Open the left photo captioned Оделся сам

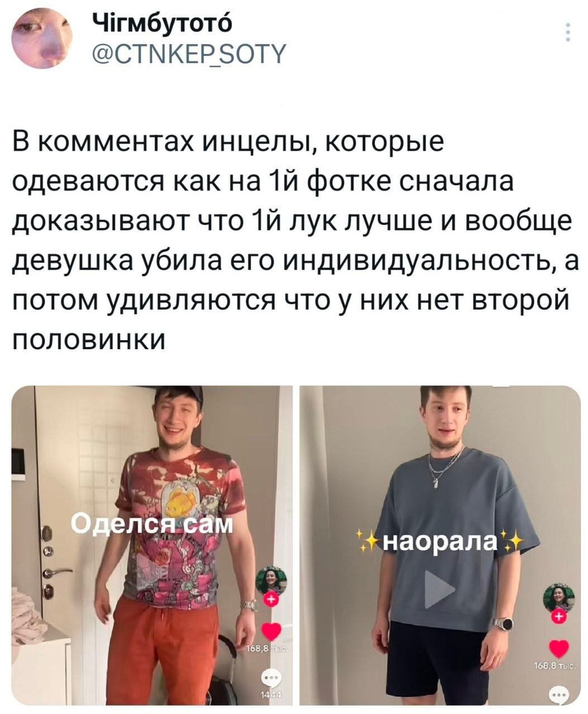pyautogui.click(x=152, y=545)
